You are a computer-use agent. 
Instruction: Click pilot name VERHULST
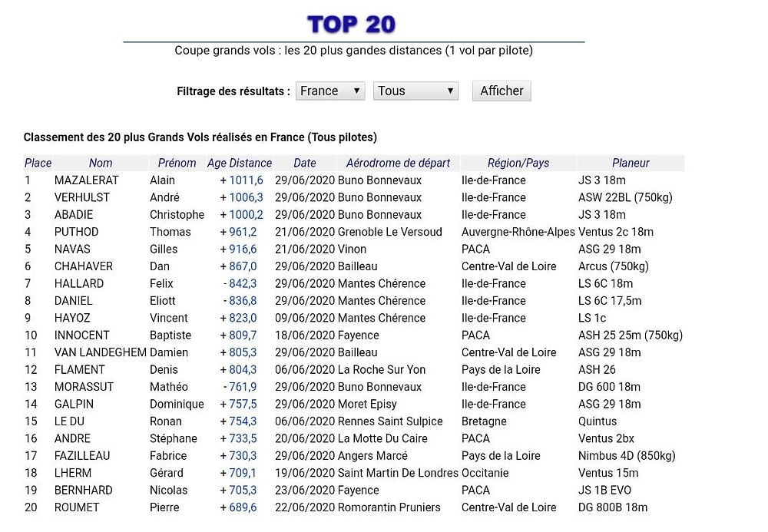pyautogui.click(x=82, y=197)
